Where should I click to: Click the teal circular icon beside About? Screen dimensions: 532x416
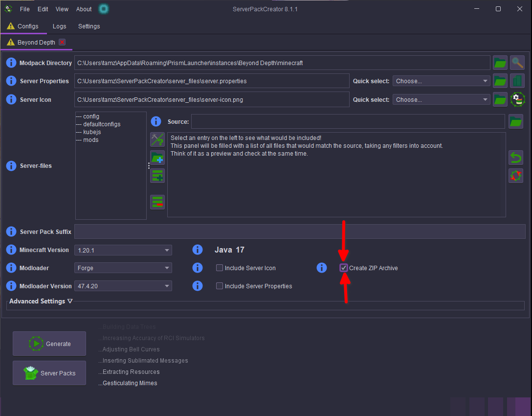(104, 9)
